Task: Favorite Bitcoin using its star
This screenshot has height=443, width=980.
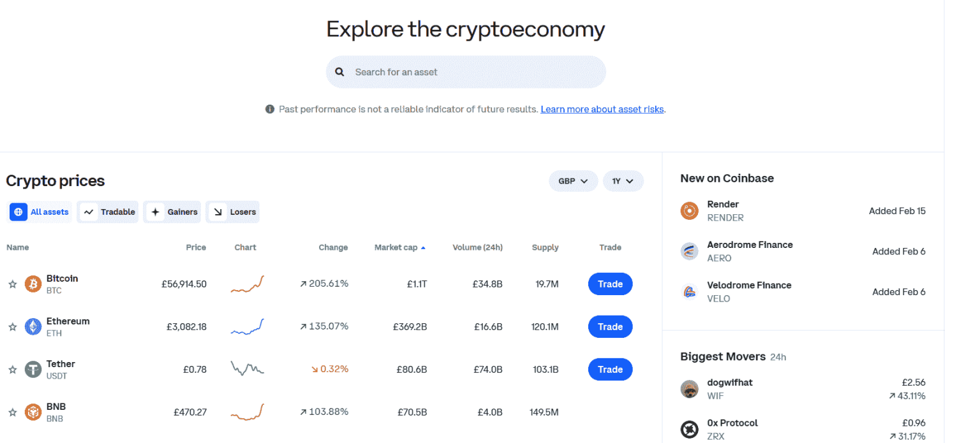Action: (x=12, y=284)
